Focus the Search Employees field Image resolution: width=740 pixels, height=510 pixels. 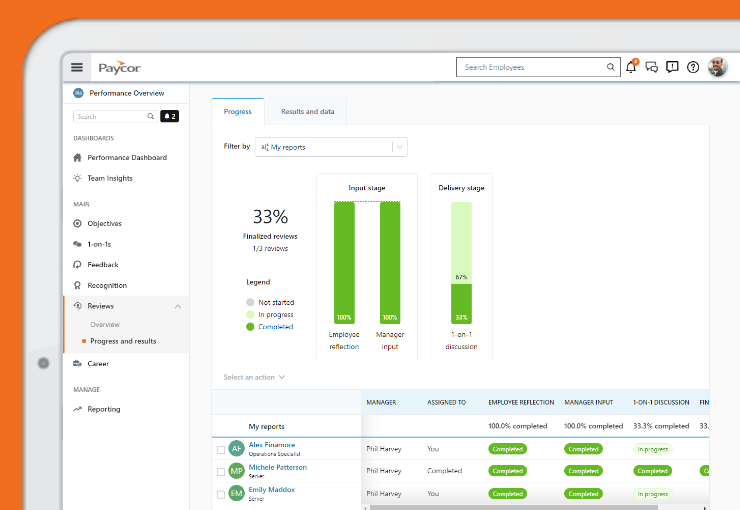coord(538,67)
